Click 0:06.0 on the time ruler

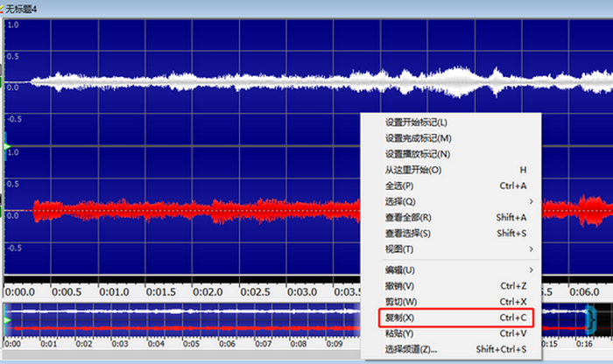[x=584, y=292]
